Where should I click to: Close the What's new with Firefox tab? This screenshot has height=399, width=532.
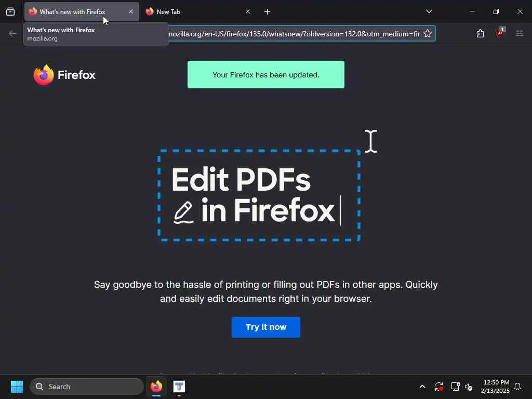[131, 11]
